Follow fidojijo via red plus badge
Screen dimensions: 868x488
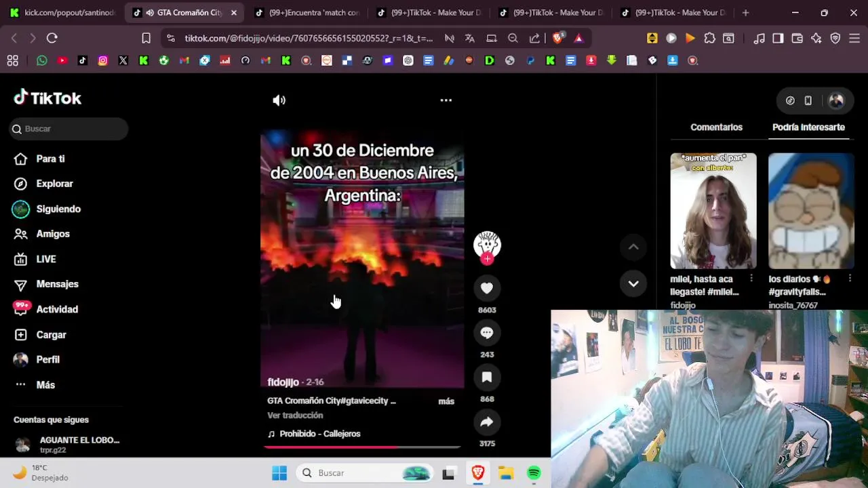[x=487, y=259]
